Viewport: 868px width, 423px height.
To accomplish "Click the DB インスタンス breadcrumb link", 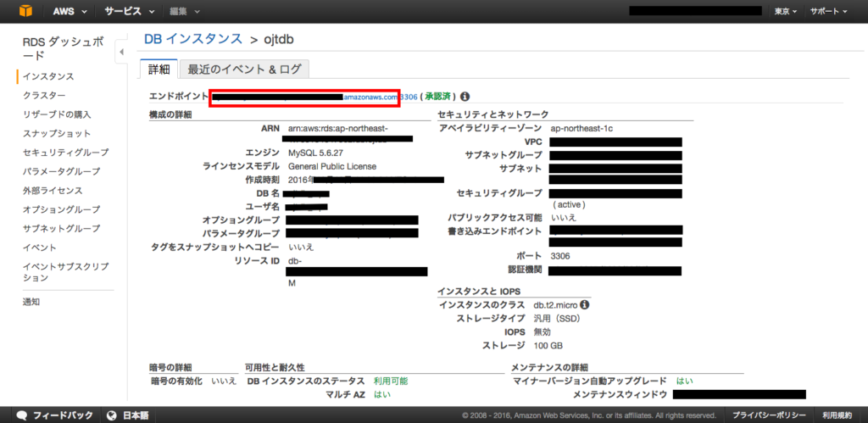I will click(x=193, y=39).
